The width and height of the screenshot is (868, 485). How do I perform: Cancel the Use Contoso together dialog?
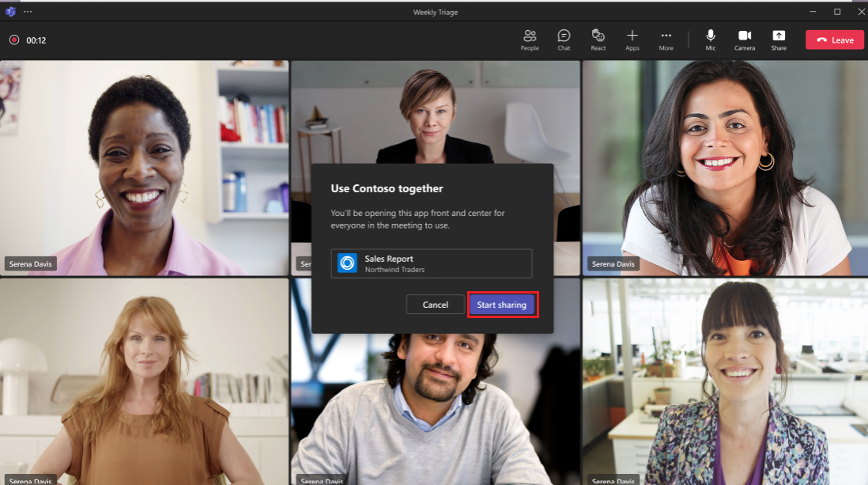pyautogui.click(x=436, y=305)
